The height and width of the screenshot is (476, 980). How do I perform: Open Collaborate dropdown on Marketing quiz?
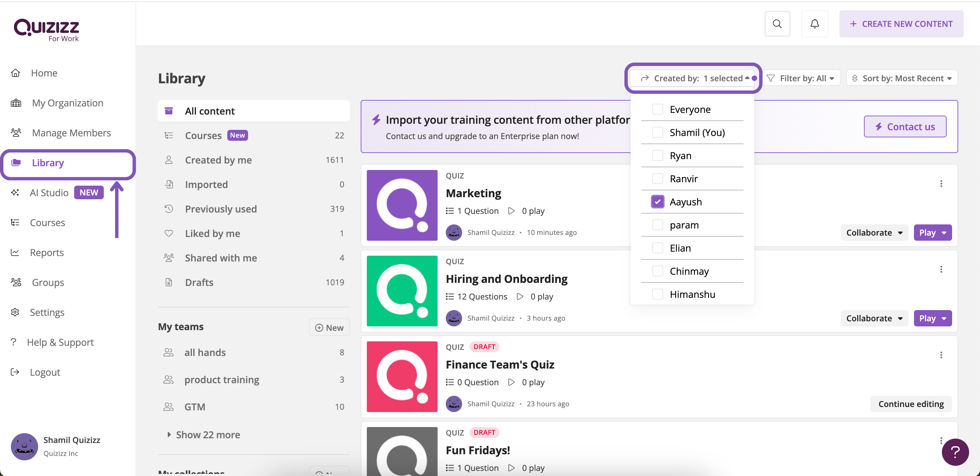pyautogui.click(x=874, y=232)
